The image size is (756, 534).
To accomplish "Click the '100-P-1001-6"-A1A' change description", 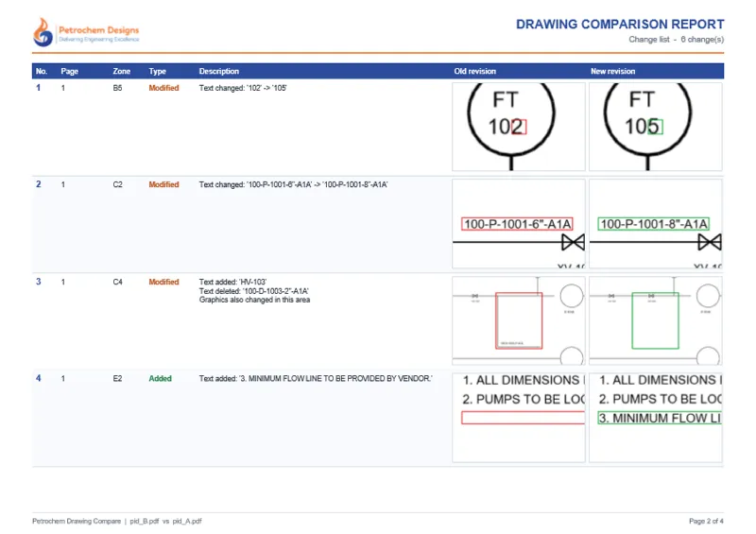I will pyautogui.click(x=294, y=184).
